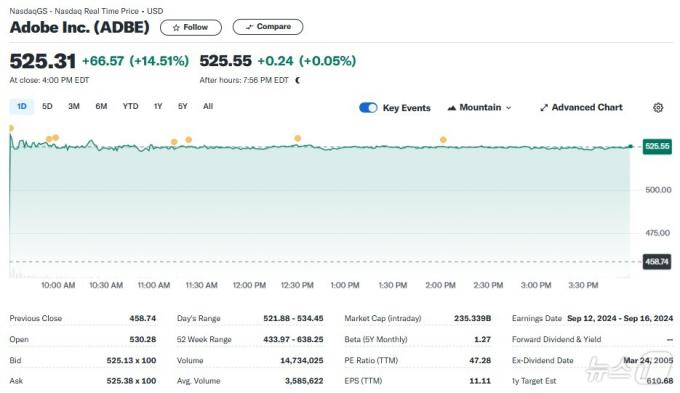Click the closing price 525.31
Screen dimensions: 680x393
42,61
